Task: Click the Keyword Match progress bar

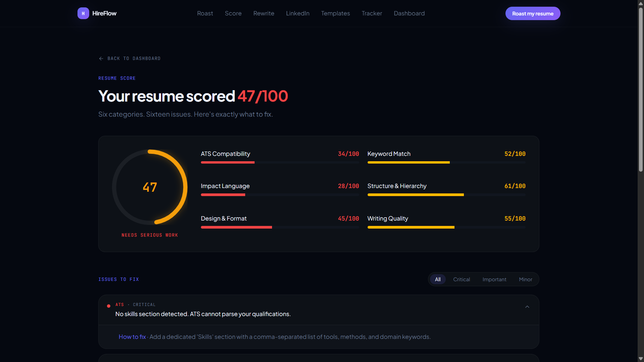Action: point(446,163)
